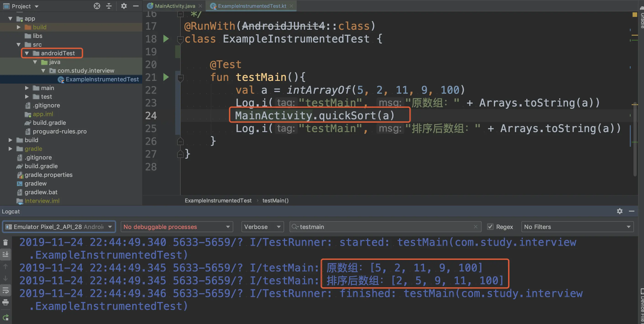Click scroll to end of logcat icon
The height and width of the screenshot is (324, 644).
click(x=5, y=254)
